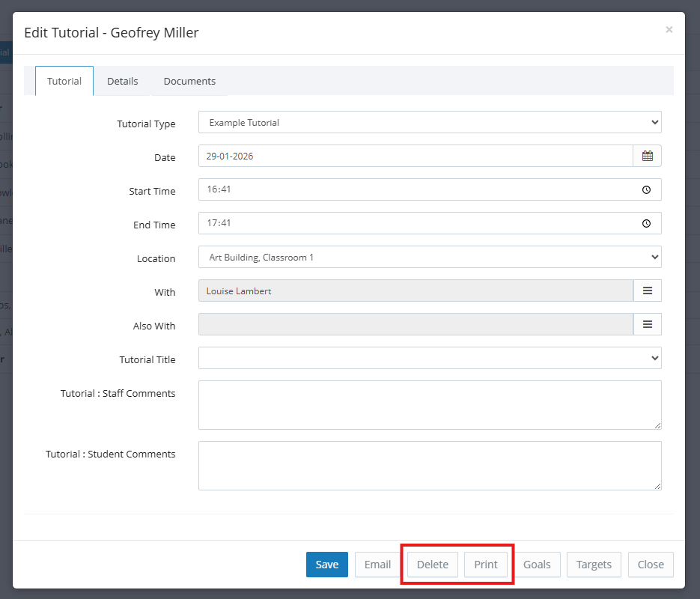Viewport: 700px width, 599px height.
Task: Open the With staff list menu icon
Action: 647,291
